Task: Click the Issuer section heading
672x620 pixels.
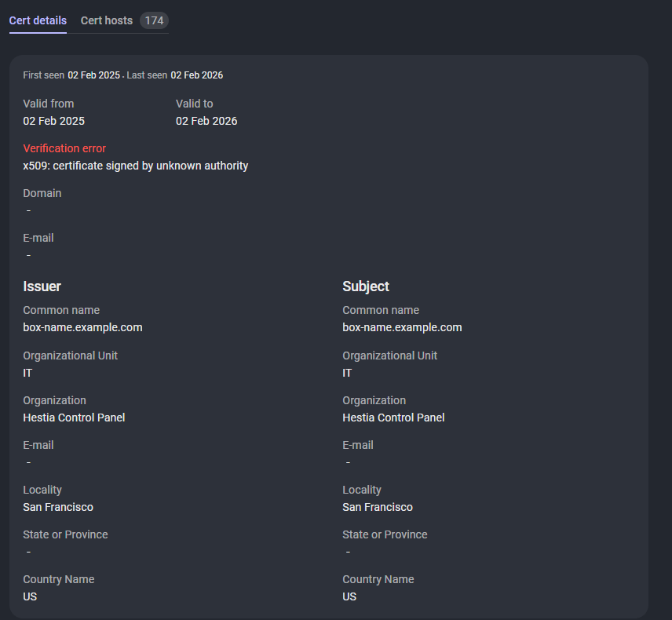Action: coord(42,286)
